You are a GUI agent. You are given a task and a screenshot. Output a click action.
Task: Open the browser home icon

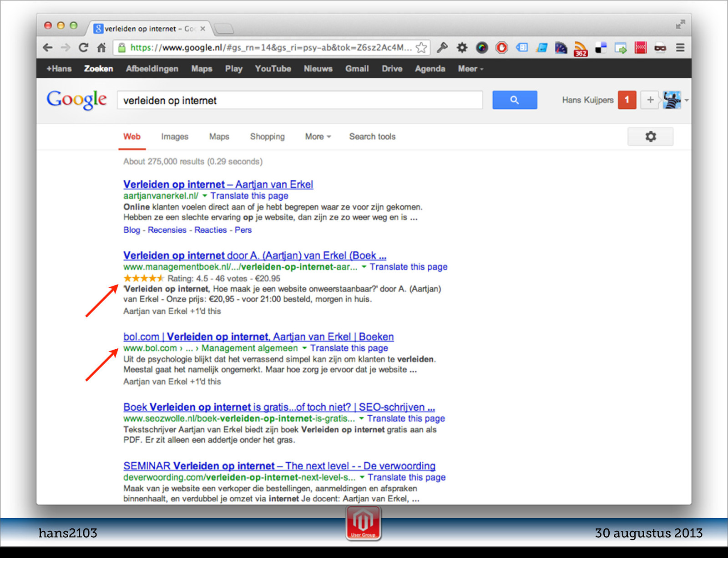[x=101, y=47]
